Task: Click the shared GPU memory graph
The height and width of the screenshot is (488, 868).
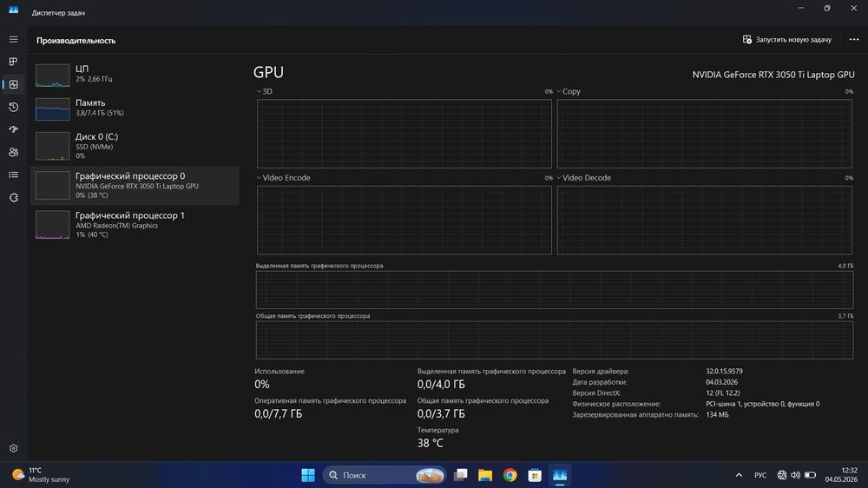Action: (554, 340)
